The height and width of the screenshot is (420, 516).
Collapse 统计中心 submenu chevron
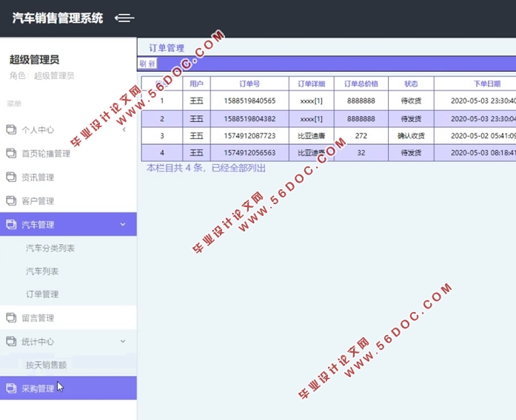[x=123, y=342]
